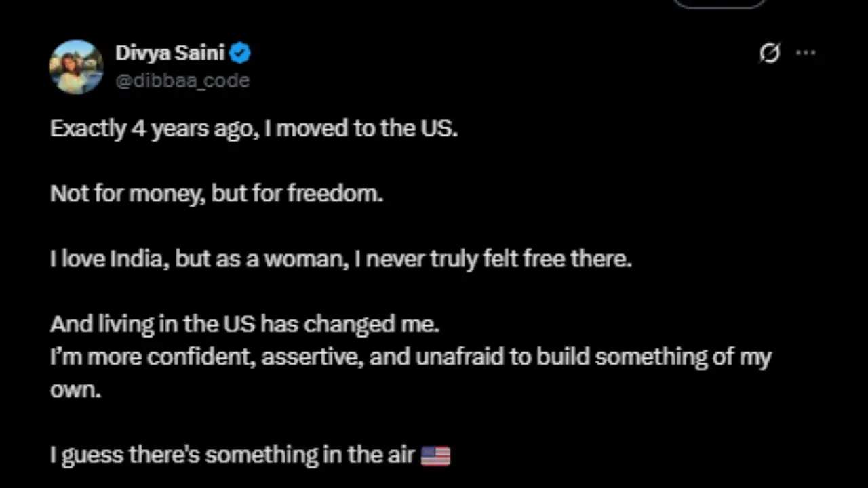Image resolution: width=868 pixels, height=488 pixels.
Task: Click the Divya Saini display name
Action: coord(170,52)
